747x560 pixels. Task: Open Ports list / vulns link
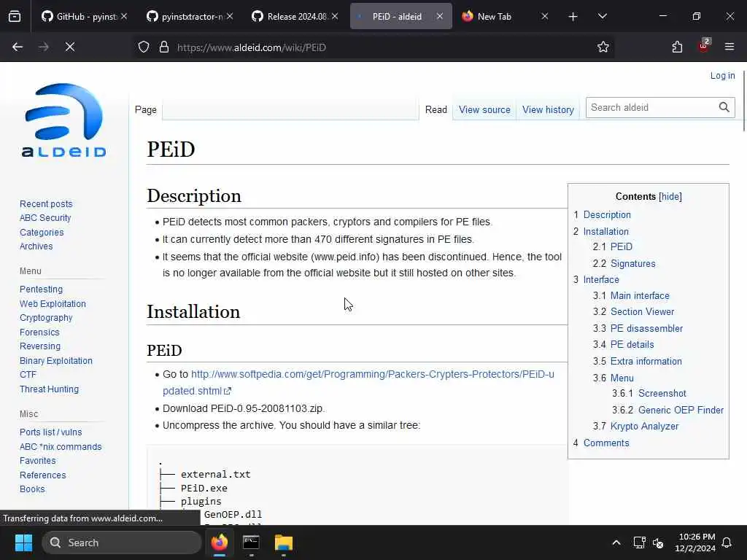50,432
